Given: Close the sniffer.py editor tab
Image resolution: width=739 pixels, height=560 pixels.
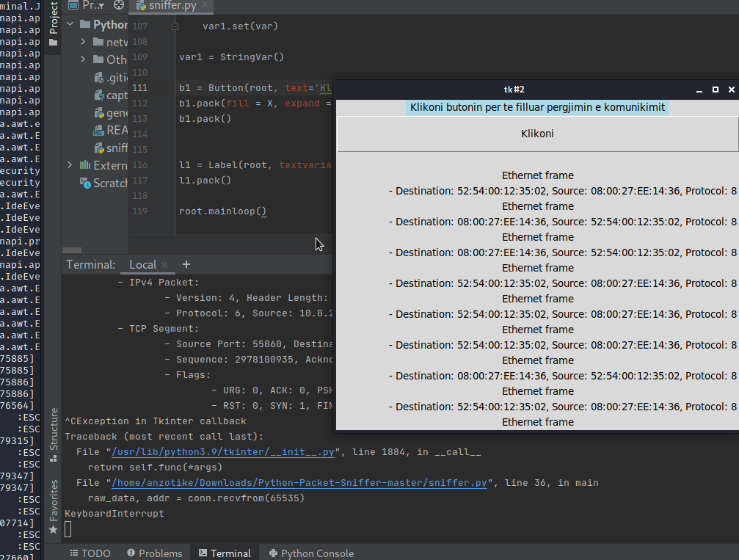Looking at the screenshot, I should point(205,5).
